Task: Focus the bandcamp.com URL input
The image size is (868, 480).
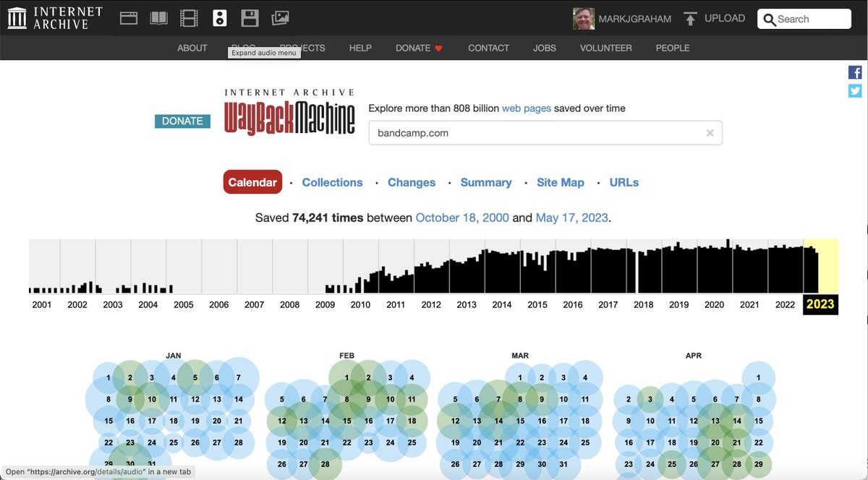Action: pos(545,133)
